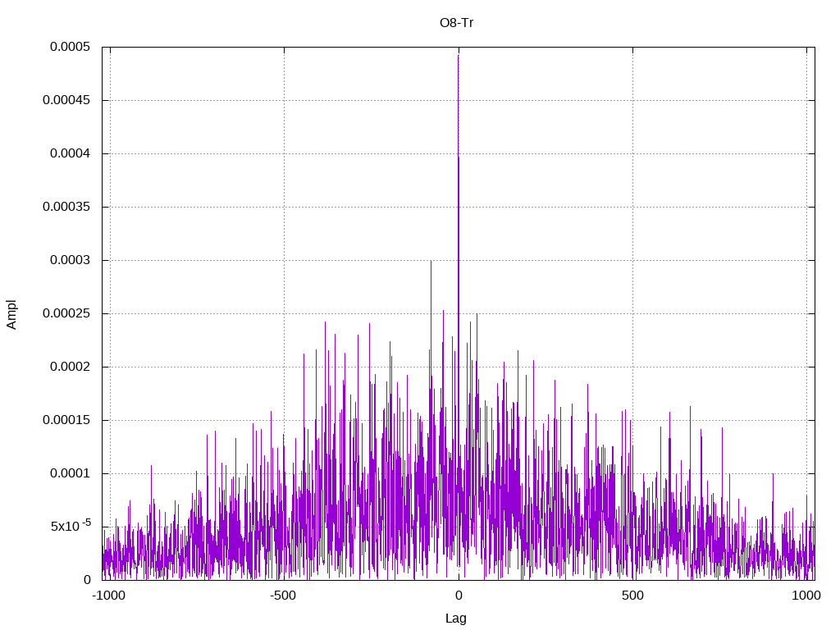This screenshot has height=630, width=840.
Task: Click the x-axis tick label '-1000'
Action: (109, 596)
